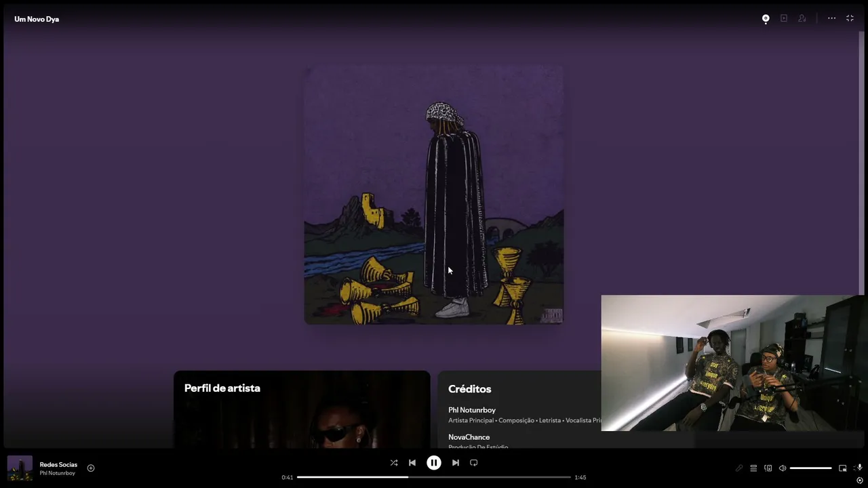Image resolution: width=868 pixels, height=488 pixels.
Task: Adjust the volume slider
Action: [811, 468]
